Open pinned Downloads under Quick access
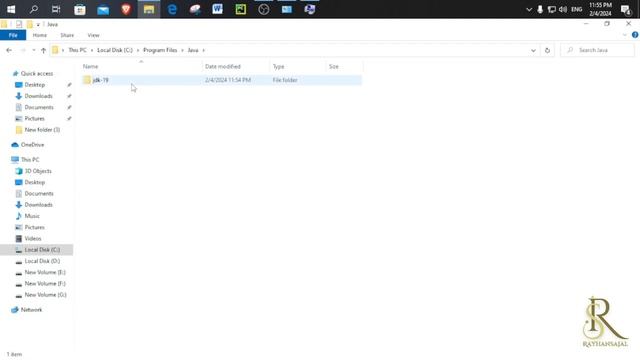 38,96
